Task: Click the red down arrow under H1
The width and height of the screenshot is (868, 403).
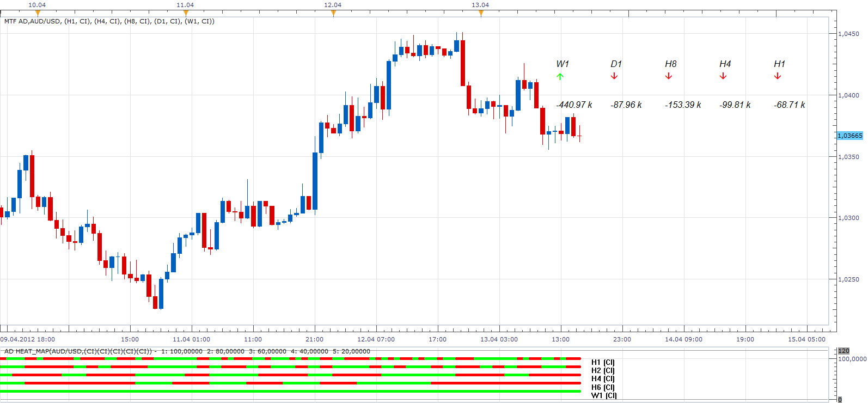Action: pyautogui.click(x=778, y=76)
